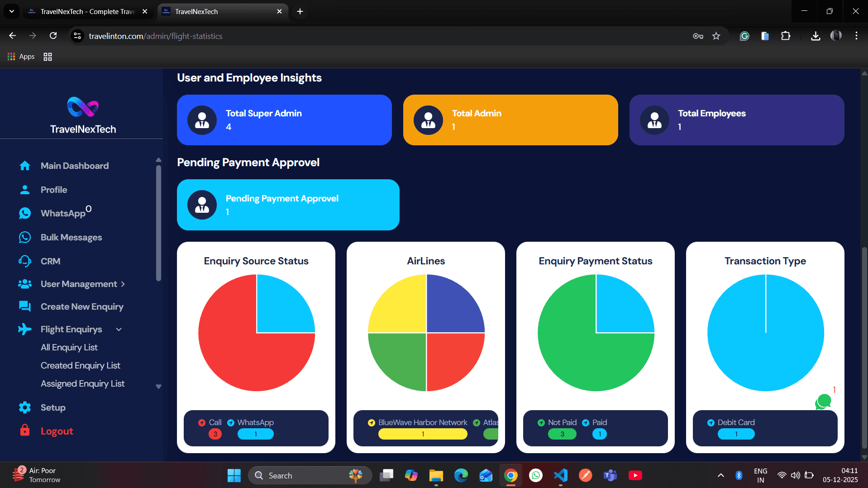Click the yellow BlueWave Harbor Network count pill
Screen dimensions: 868x488
tap(423, 434)
